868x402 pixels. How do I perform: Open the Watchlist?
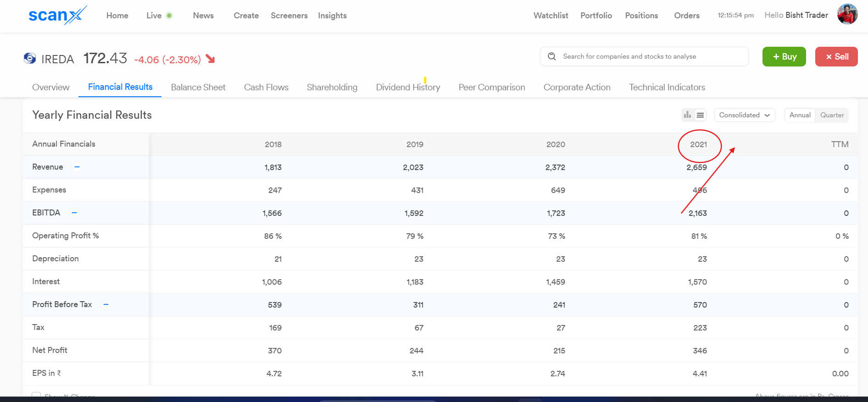click(551, 16)
